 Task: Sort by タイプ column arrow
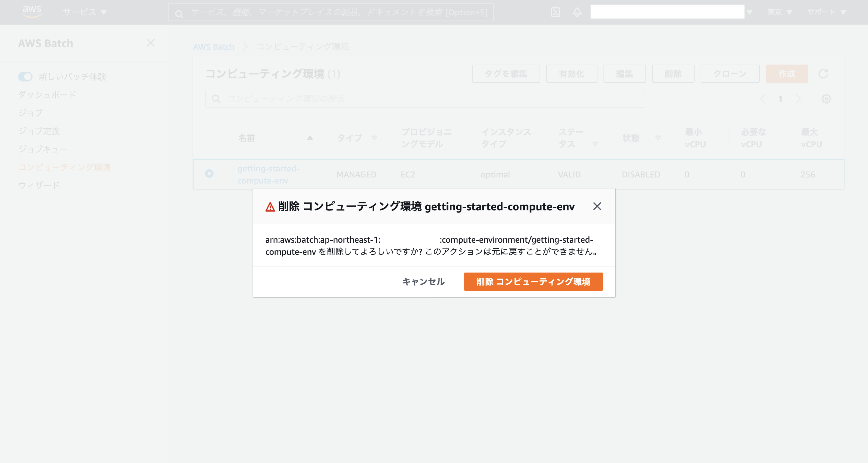click(x=374, y=138)
